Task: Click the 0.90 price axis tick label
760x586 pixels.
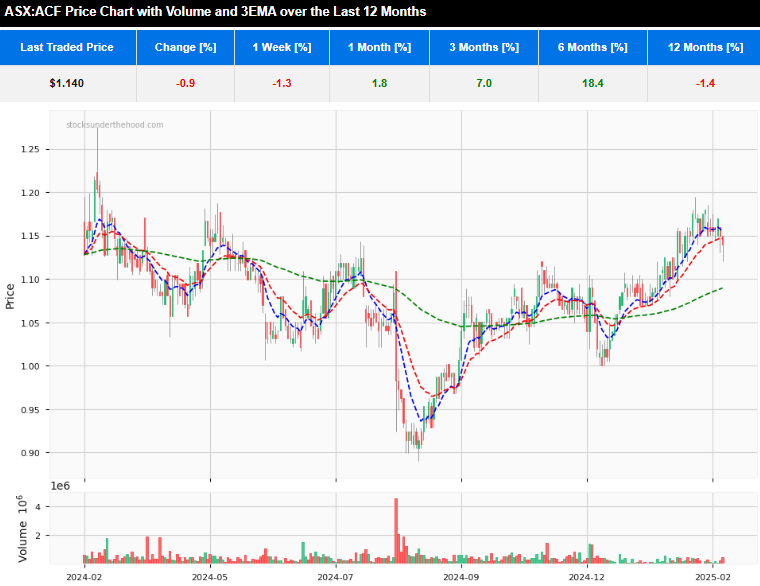Action: pos(30,453)
